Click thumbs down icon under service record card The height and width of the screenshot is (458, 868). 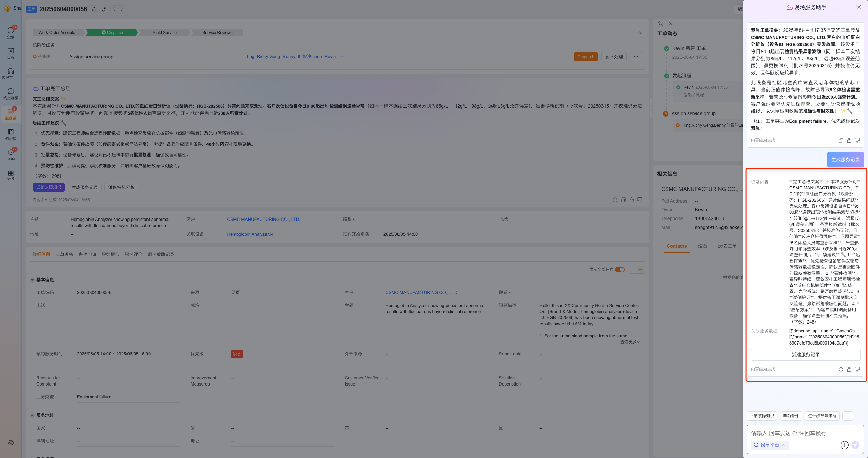click(857, 369)
